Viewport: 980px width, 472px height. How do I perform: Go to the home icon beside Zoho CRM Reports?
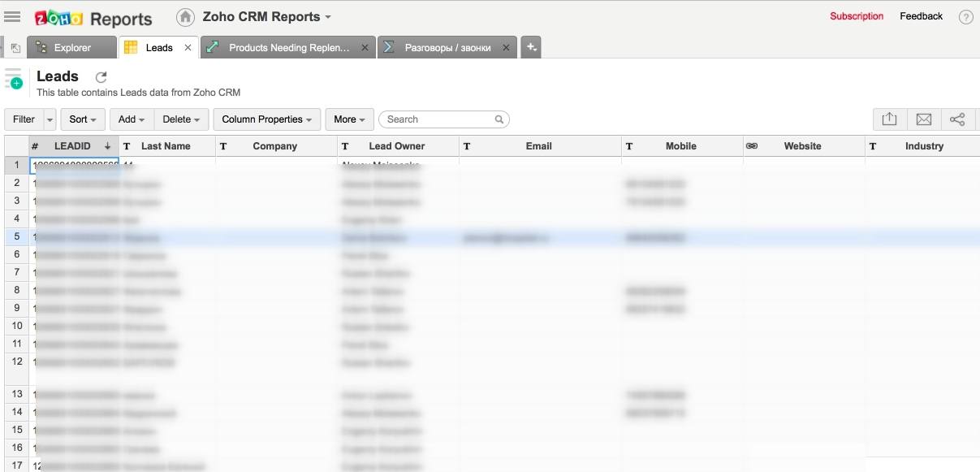(185, 17)
